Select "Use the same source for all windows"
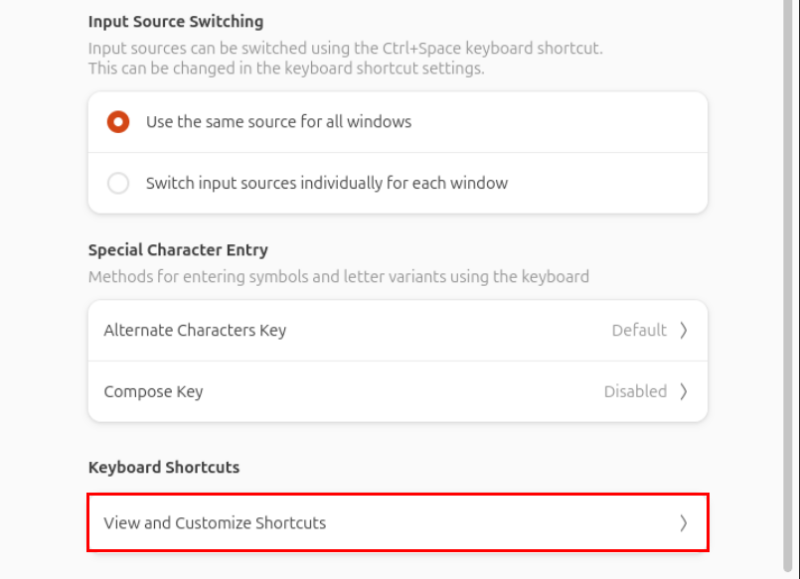 pyautogui.click(x=250, y=121)
